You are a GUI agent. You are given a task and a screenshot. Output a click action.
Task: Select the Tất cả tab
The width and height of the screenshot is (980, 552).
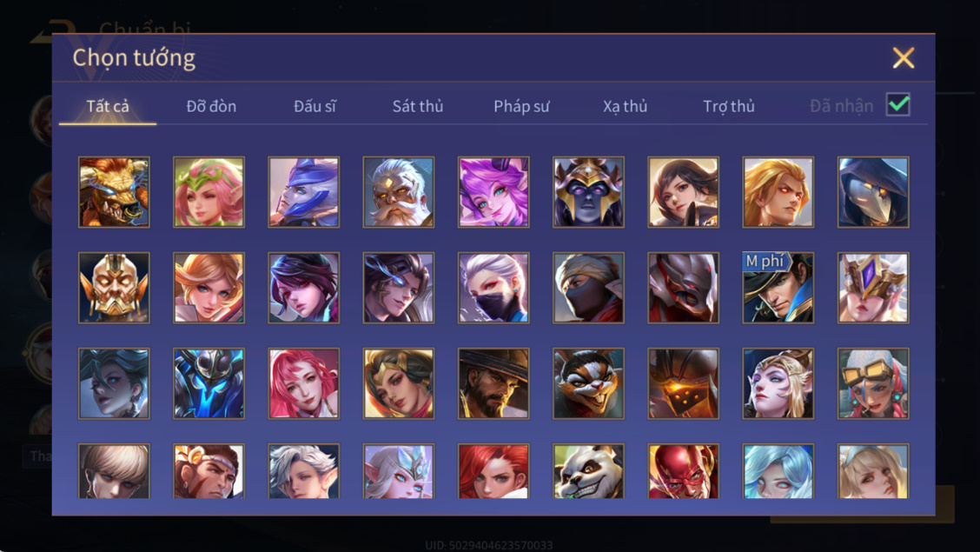coord(108,106)
